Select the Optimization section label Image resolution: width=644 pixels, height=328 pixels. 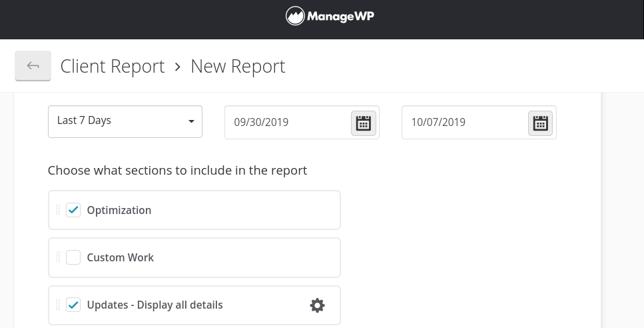click(x=119, y=210)
